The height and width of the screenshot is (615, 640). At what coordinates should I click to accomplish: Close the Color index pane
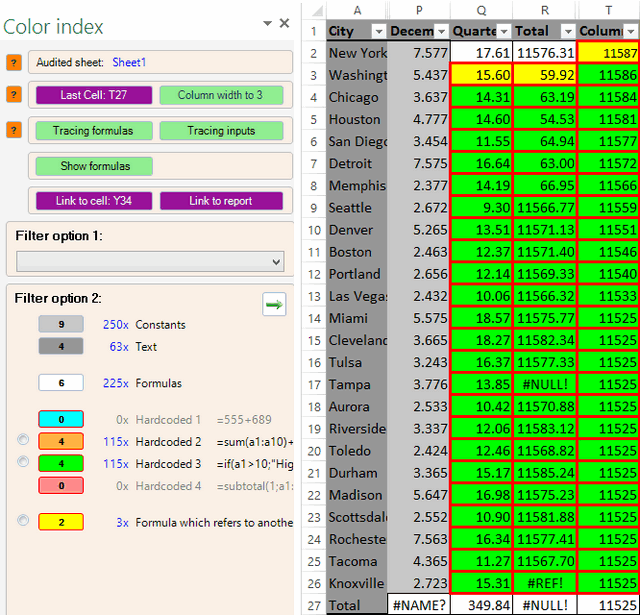284,23
